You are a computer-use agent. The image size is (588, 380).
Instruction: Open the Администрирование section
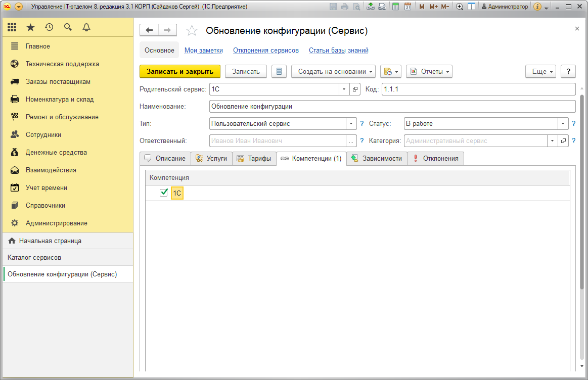68,223
